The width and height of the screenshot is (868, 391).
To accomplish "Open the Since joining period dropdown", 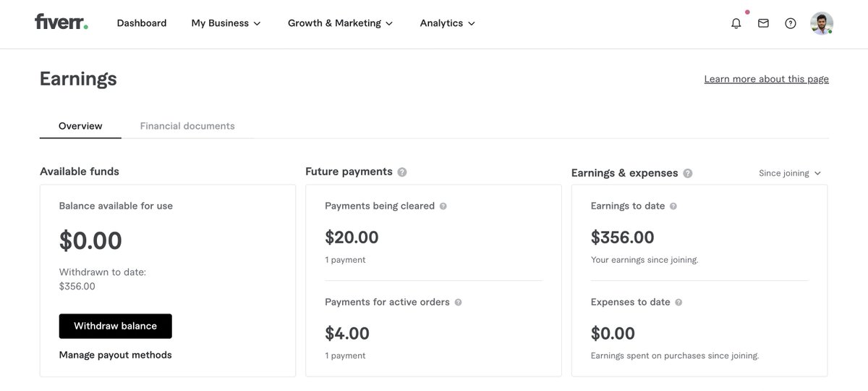I will click(x=790, y=173).
